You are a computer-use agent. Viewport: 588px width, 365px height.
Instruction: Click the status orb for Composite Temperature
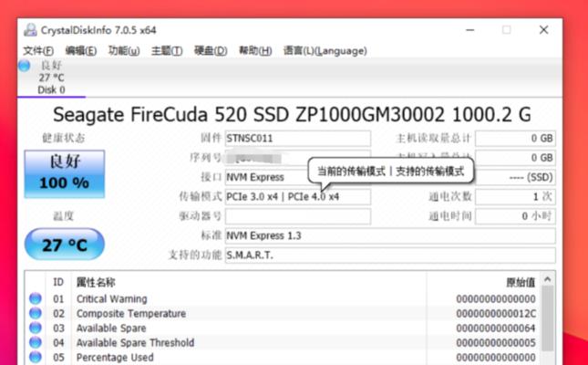point(36,313)
